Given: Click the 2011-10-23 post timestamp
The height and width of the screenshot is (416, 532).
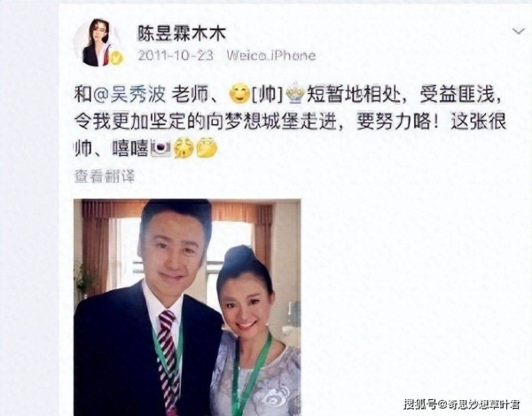Looking at the screenshot, I should 176,55.
